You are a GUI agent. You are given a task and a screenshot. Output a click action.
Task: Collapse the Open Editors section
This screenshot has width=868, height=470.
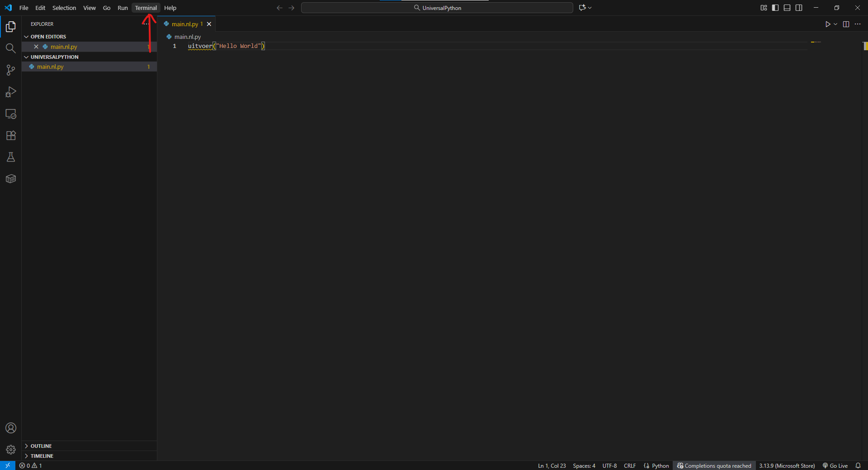48,36
